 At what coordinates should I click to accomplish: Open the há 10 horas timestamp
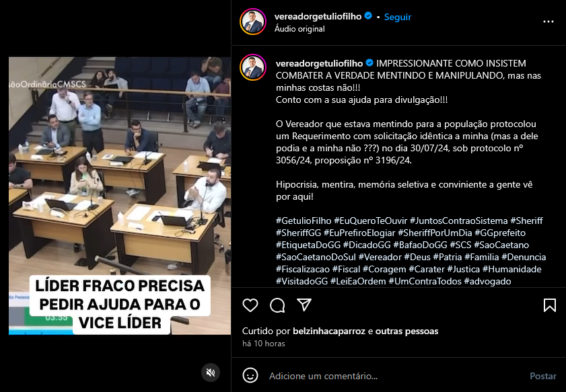(x=264, y=344)
